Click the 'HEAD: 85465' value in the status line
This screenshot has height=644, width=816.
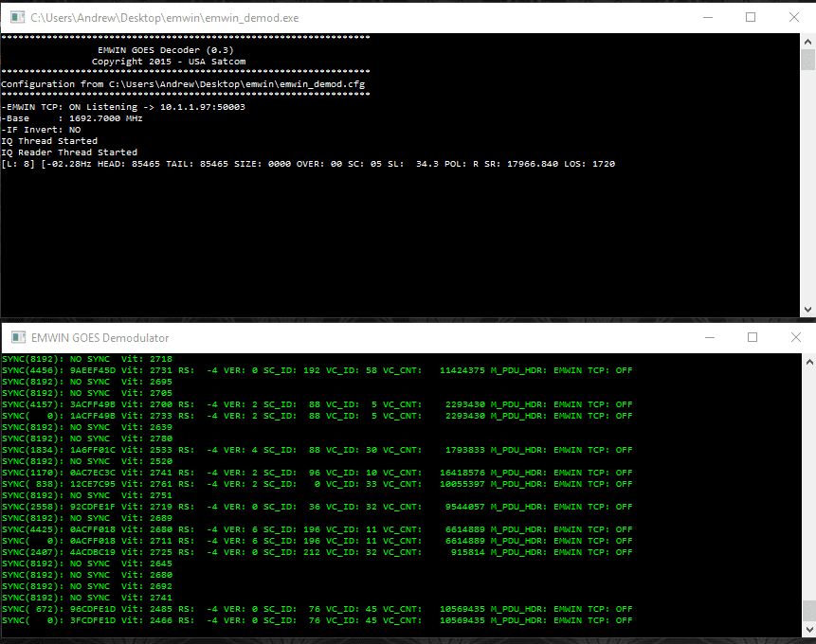click(x=129, y=165)
